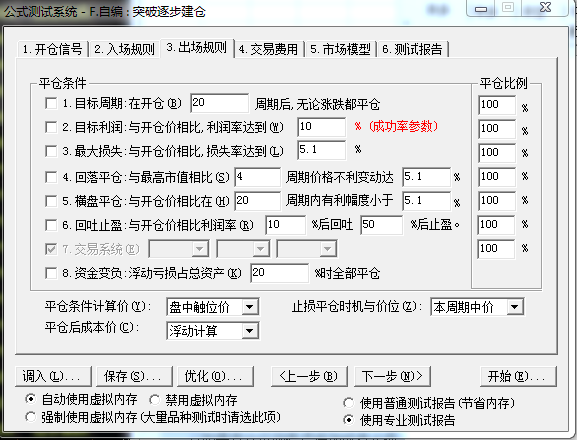Open the 平仓后成本价 浮动计算 dropdown

pos(213,331)
